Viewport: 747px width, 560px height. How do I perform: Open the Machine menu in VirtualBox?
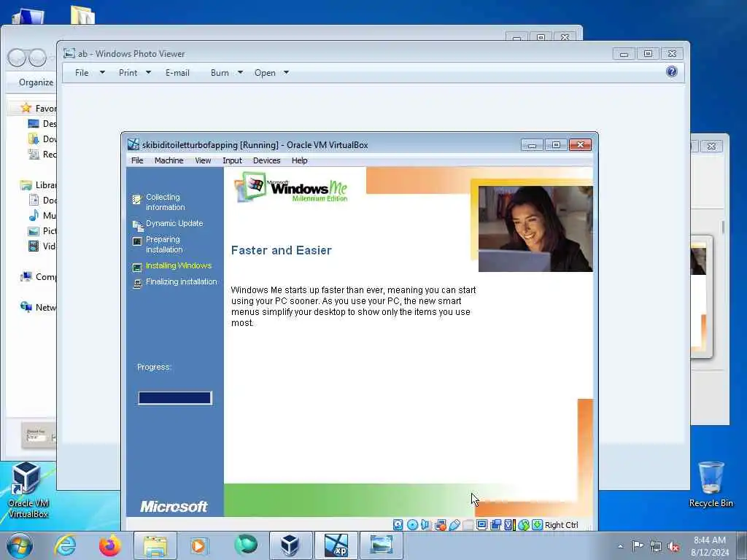tap(169, 160)
